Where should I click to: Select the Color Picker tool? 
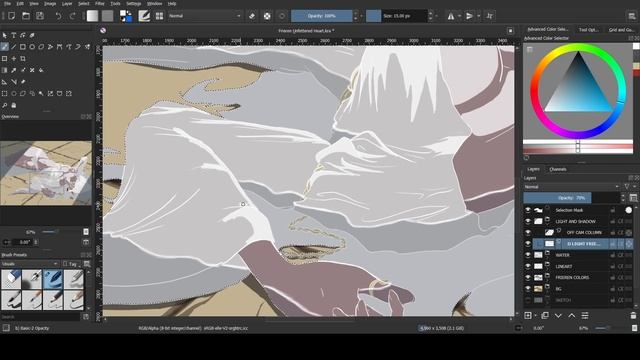pyautogui.click(x=13, y=70)
